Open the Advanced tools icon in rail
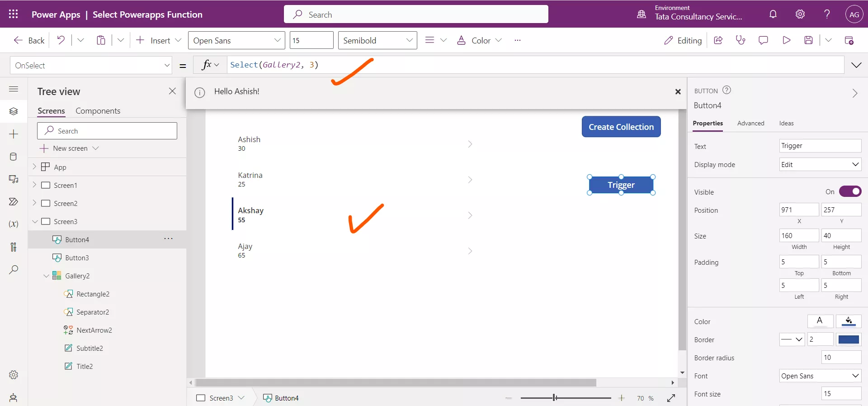 point(14,247)
